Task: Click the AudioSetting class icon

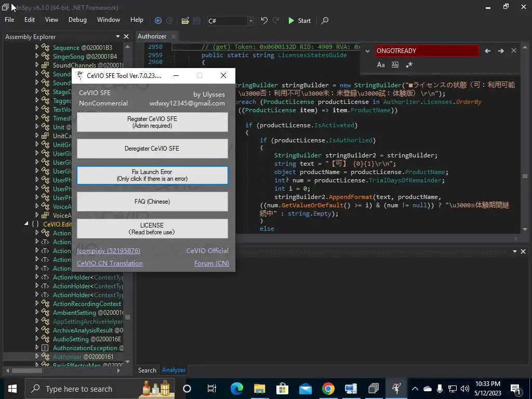Action: pos(45,339)
